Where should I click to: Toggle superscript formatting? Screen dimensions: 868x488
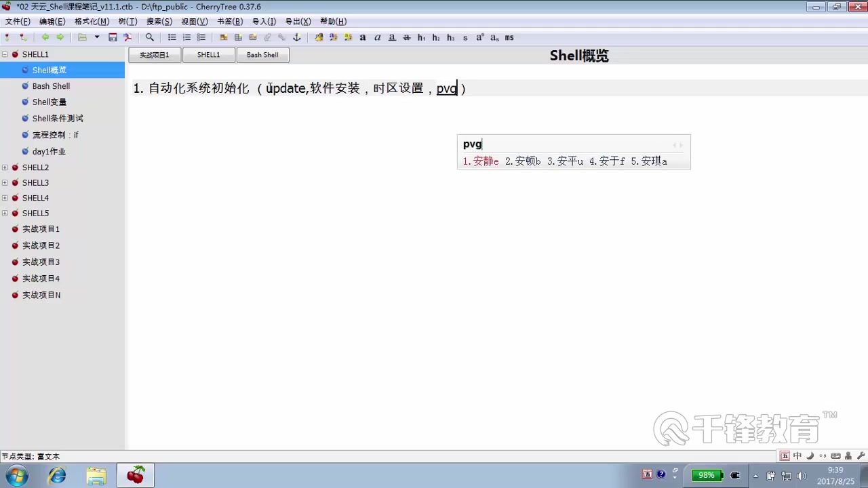(x=479, y=37)
